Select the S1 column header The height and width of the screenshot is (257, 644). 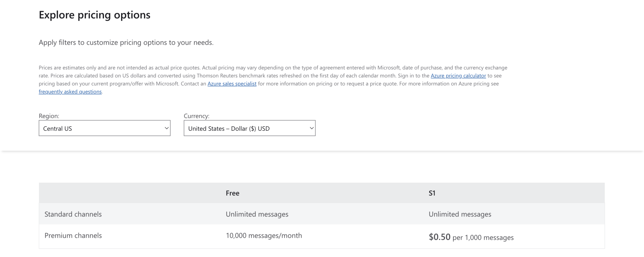click(x=432, y=193)
